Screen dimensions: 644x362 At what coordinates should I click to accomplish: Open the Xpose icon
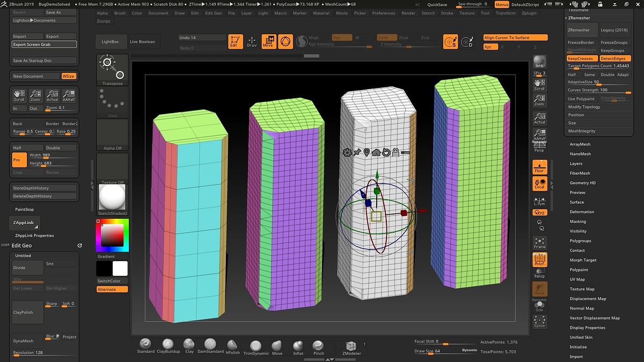(540, 322)
